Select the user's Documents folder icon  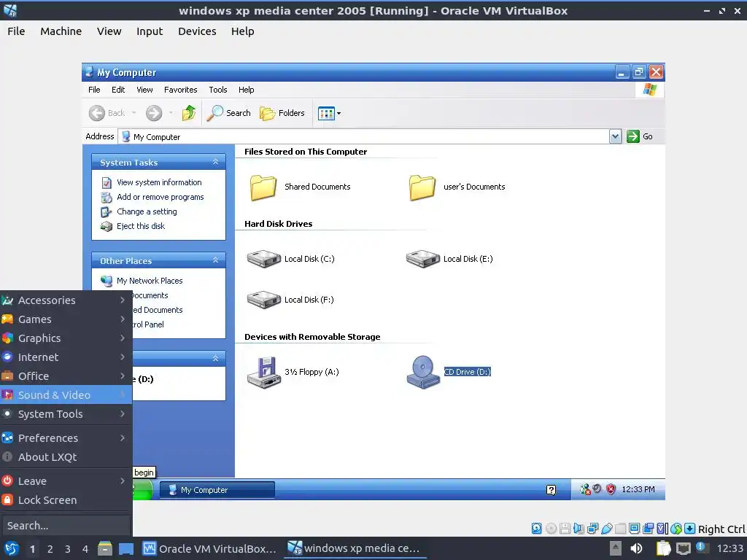click(x=422, y=187)
